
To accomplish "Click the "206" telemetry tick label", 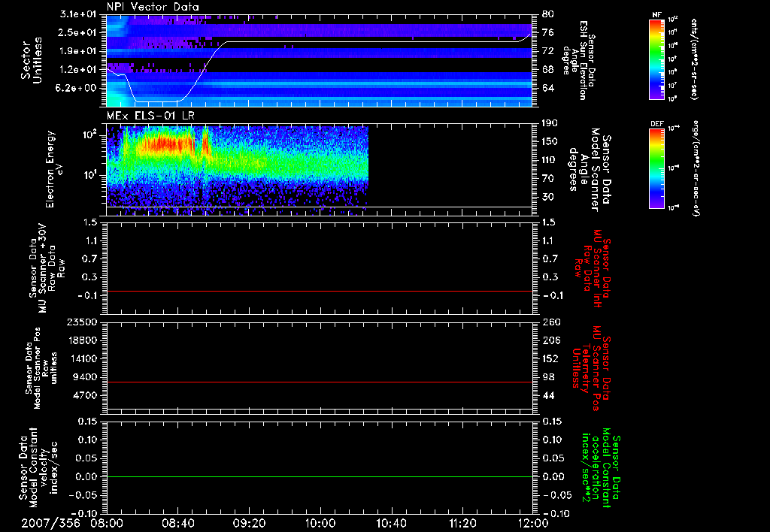I will pos(550,340).
